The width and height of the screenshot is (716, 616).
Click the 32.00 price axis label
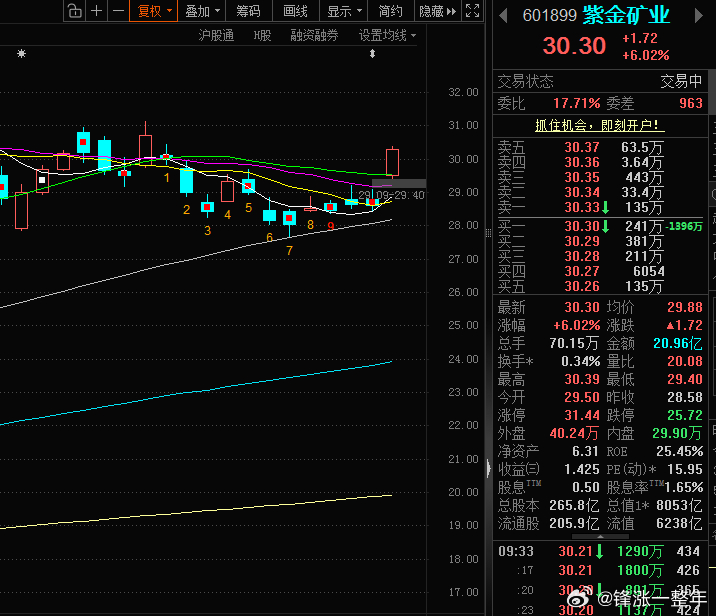(463, 92)
